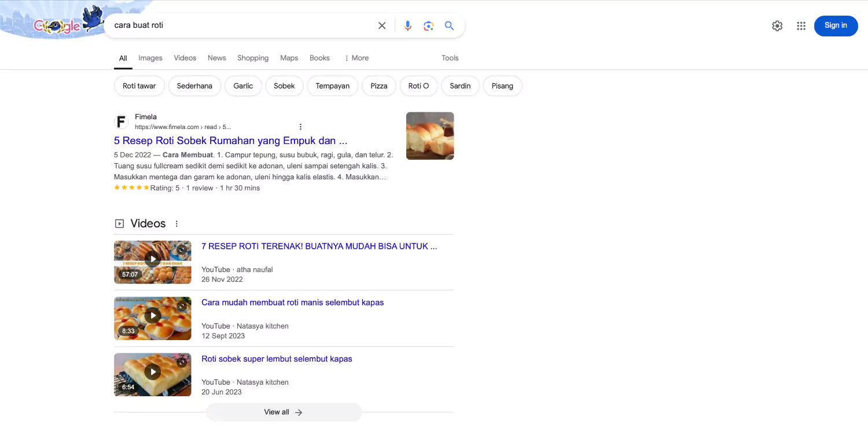
Task: Click View all videos button
Action: point(284,412)
